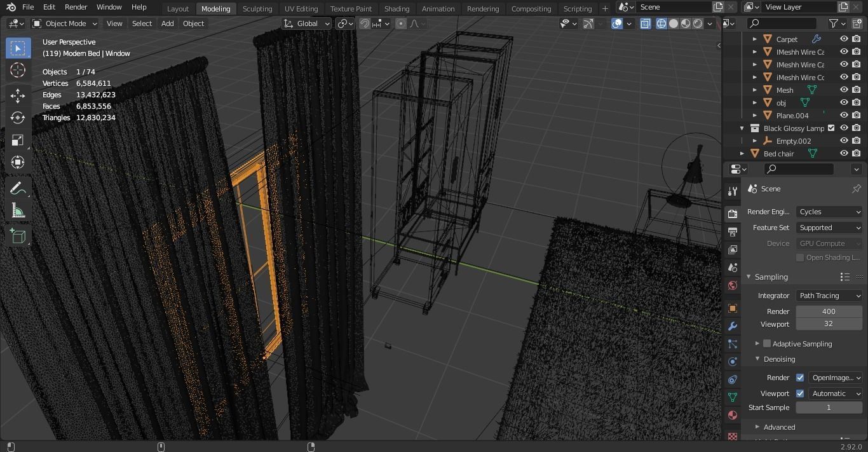Select the Measure tool

pyautogui.click(x=18, y=210)
